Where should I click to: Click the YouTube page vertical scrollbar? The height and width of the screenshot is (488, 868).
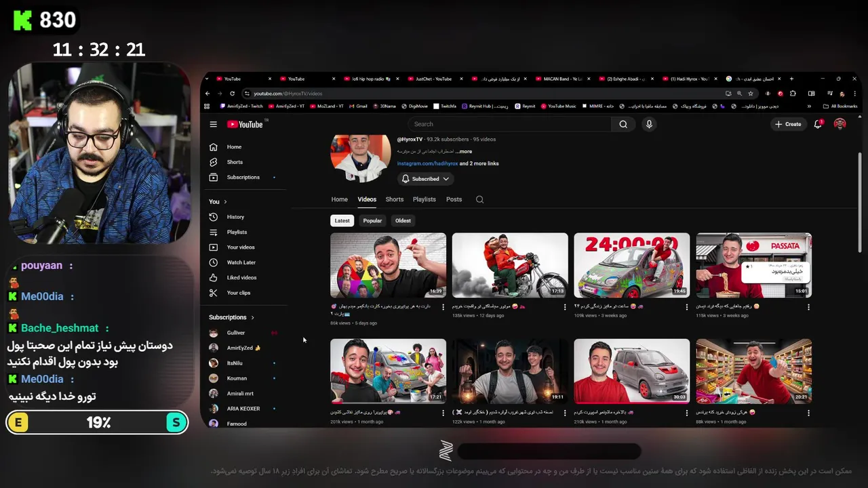coord(860,203)
